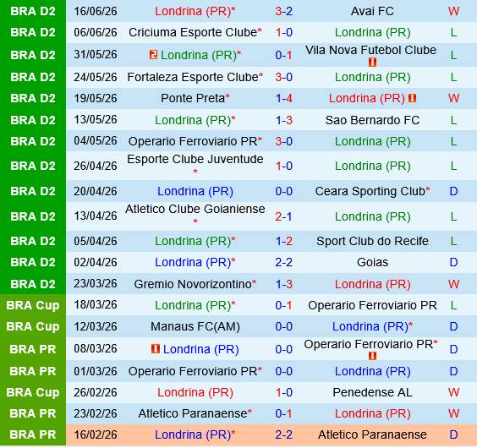Click red card icon next to Londrina vs Ponte Preta
The height and width of the screenshot is (448, 477).
(412, 98)
